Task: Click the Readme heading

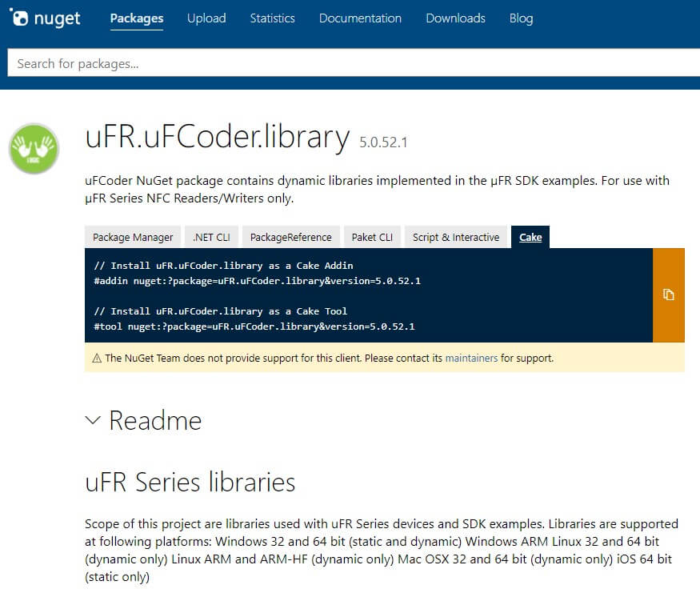Action: [155, 420]
